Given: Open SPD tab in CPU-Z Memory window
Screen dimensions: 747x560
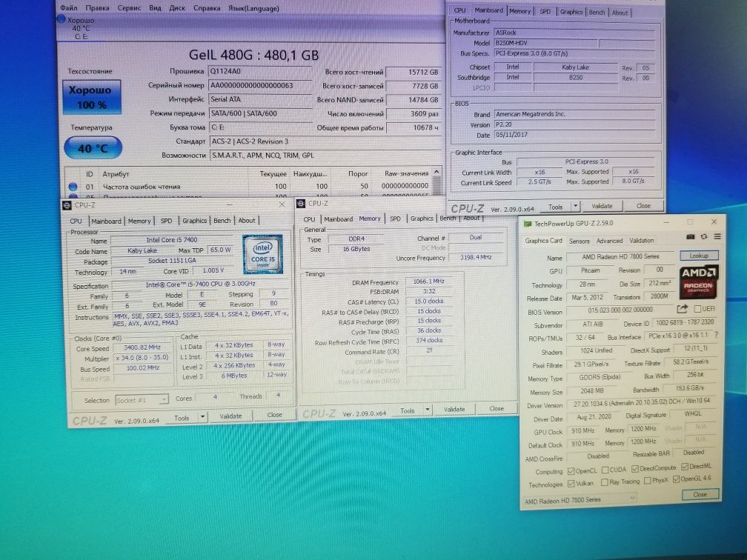Looking at the screenshot, I should (395, 219).
